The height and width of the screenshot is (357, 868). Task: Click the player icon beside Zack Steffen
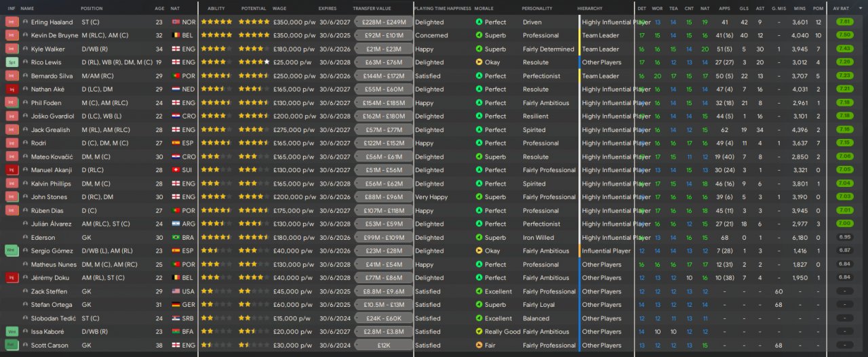click(x=26, y=291)
